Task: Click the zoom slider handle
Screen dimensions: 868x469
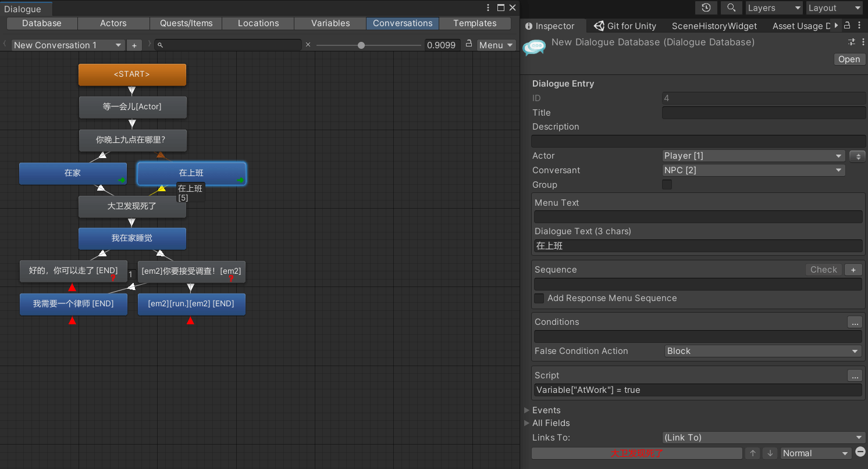Action: [x=361, y=45]
